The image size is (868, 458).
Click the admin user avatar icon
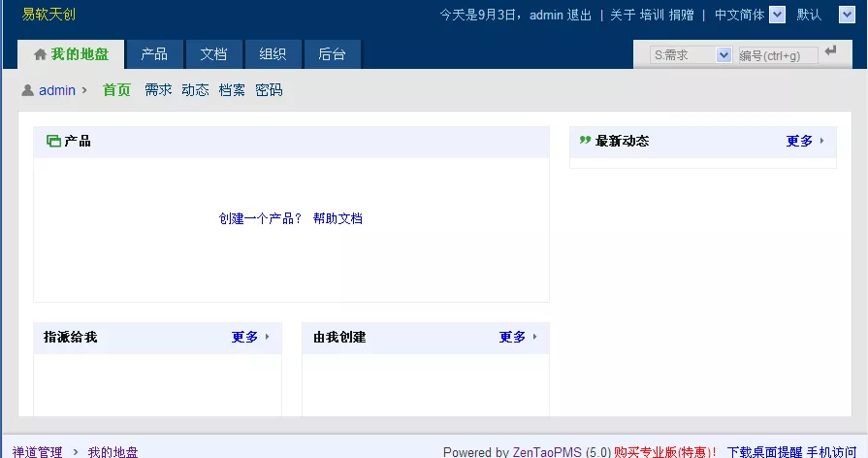coord(28,90)
